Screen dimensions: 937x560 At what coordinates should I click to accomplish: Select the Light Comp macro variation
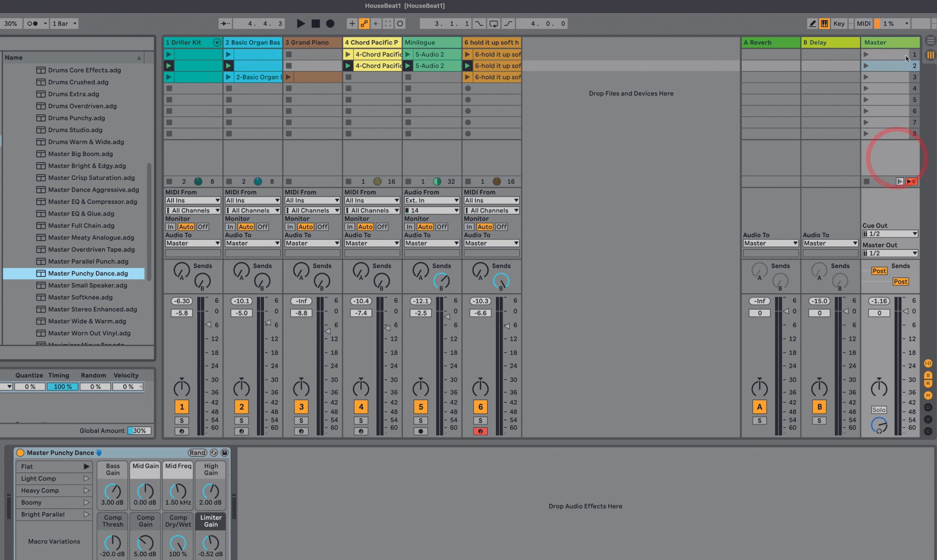[x=54, y=478]
